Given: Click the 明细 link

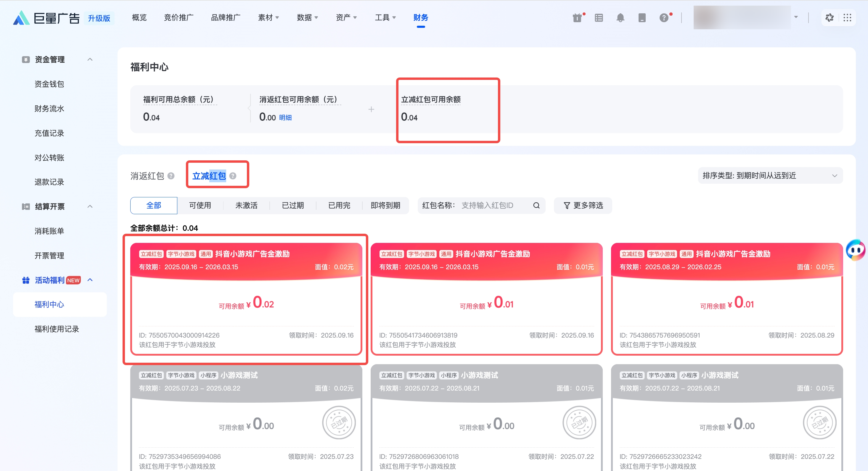Looking at the screenshot, I should tap(285, 117).
